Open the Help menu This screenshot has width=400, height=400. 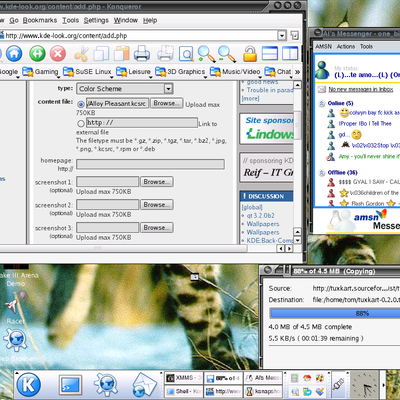click(150, 20)
